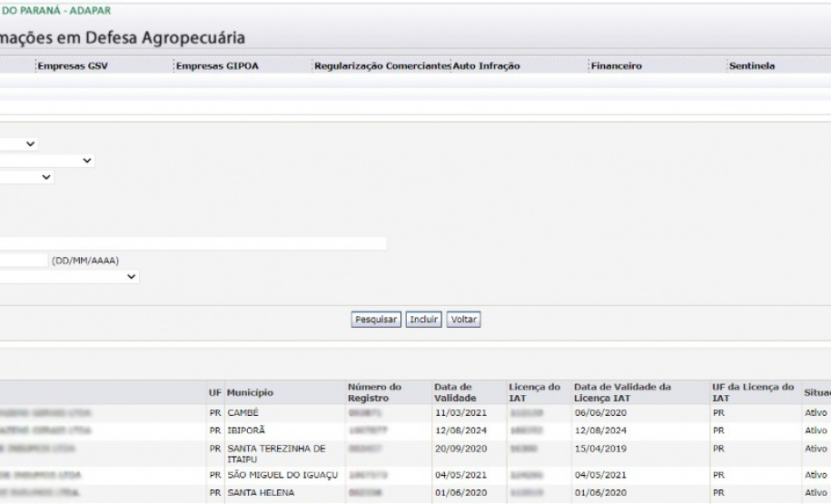
Task: Open the narrowest dropdown in the filter form
Action: tap(18, 144)
